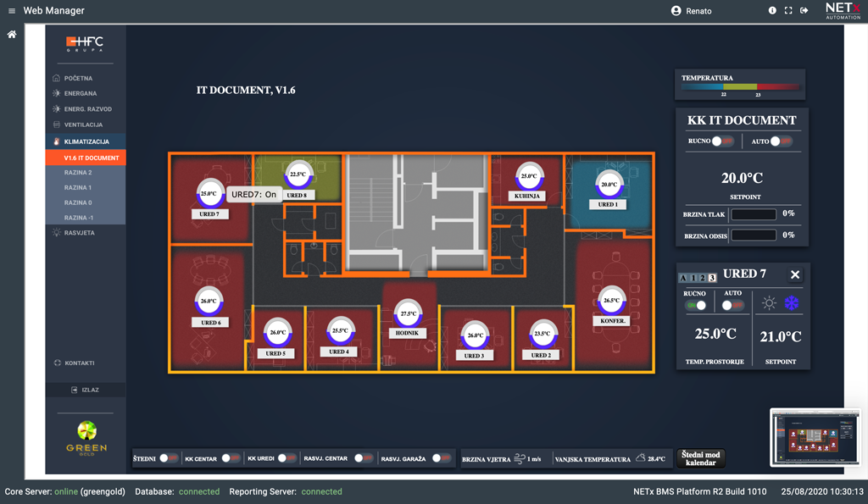Screen dimensions: 868x504
Task: Expand the Energana menu section
Action: click(x=80, y=93)
